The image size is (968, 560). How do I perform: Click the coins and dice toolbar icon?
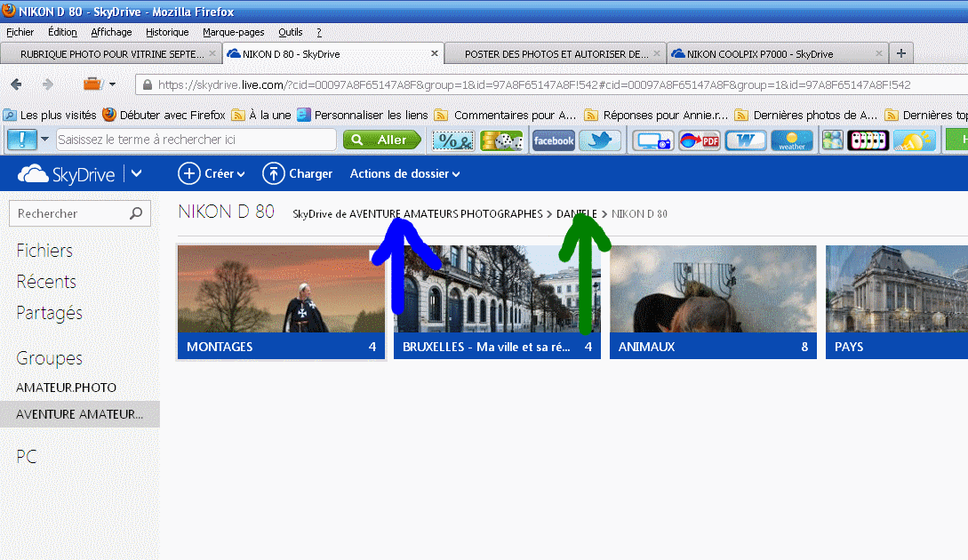coord(501,140)
